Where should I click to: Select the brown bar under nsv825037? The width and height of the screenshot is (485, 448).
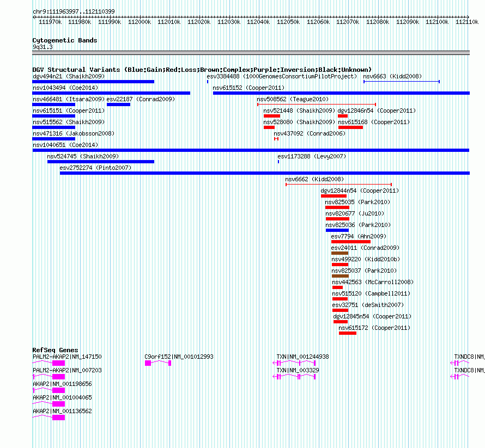point(340,276)
